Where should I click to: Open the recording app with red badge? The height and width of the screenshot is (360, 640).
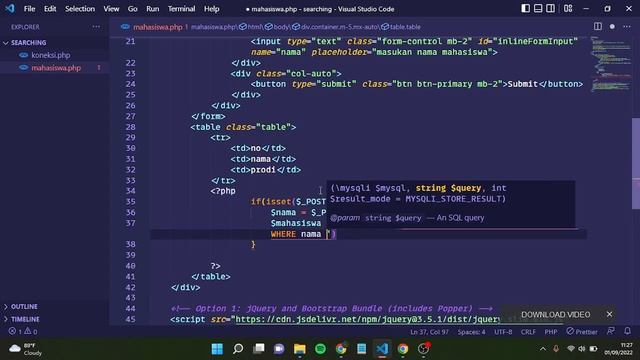point(424,349)
